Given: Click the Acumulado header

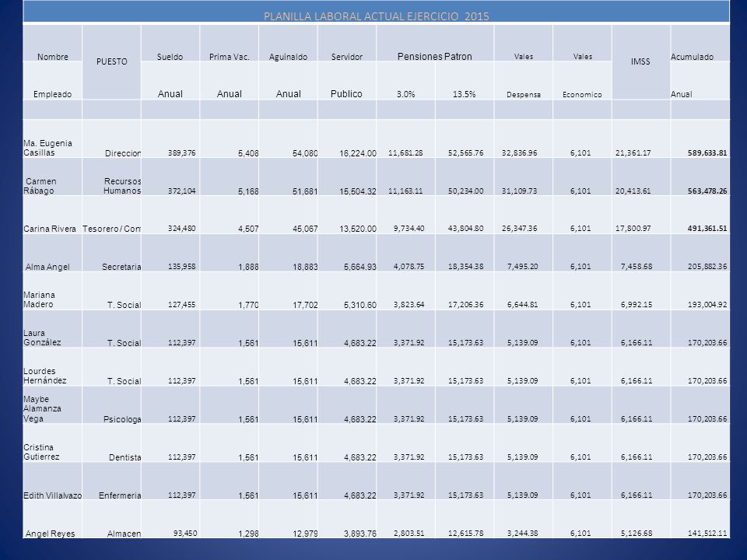Looking at the screenshot, I should pyautogui.click(x=693, y=57).
